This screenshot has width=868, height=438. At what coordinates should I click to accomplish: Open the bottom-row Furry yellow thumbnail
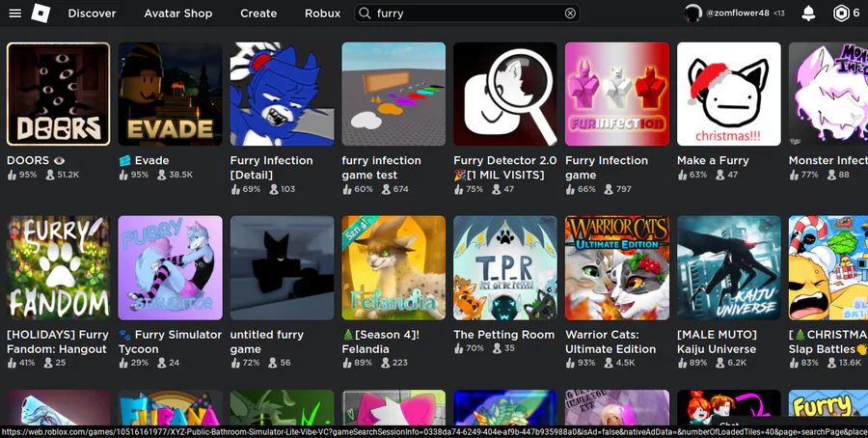click(828, 407)
